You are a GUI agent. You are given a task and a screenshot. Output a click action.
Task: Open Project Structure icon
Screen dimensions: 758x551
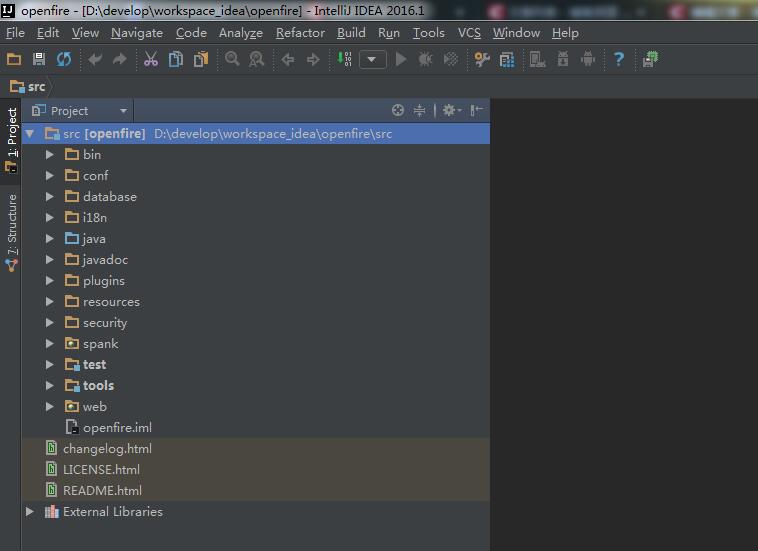pos(507,59)
